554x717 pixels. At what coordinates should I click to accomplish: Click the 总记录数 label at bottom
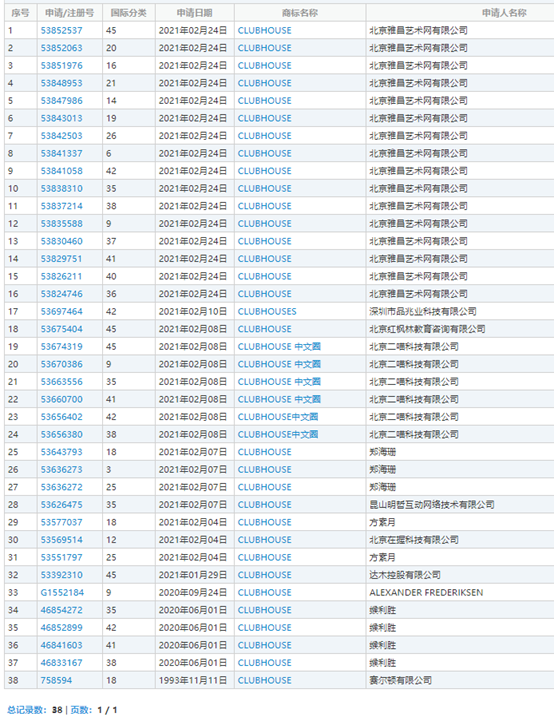(27, 710)
